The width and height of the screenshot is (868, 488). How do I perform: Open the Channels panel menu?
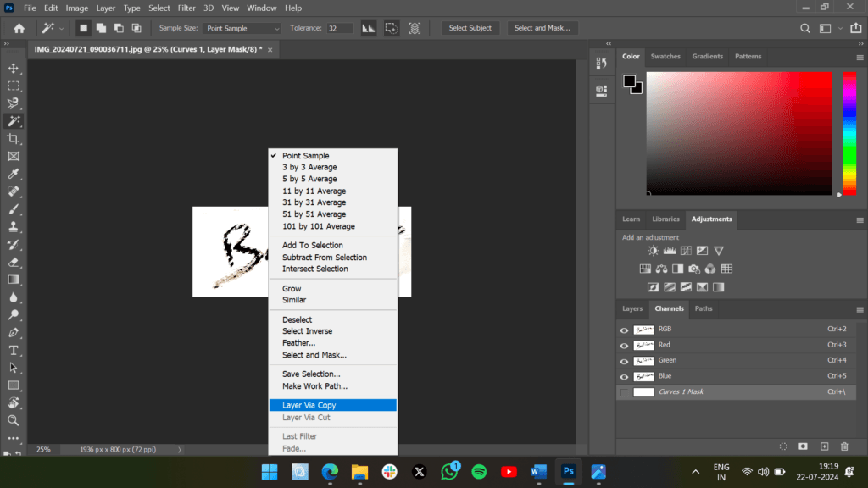pos(860,310)
